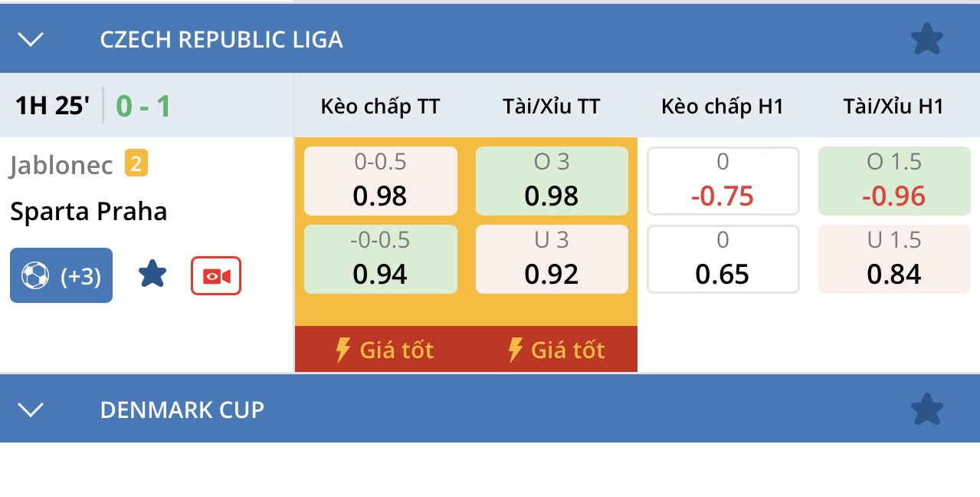Select handicap 0-0.5 odds 0.98
This screenshot has width=980, height=497.
381,181
